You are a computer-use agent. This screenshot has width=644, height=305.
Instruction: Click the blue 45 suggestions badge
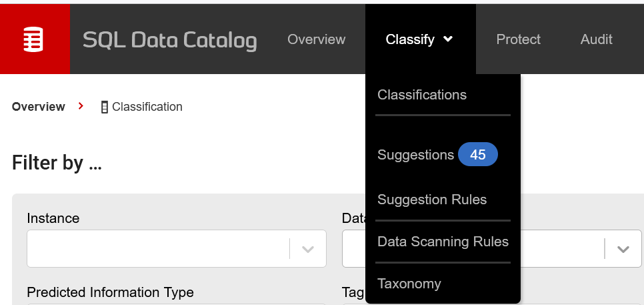click(477, 155)
